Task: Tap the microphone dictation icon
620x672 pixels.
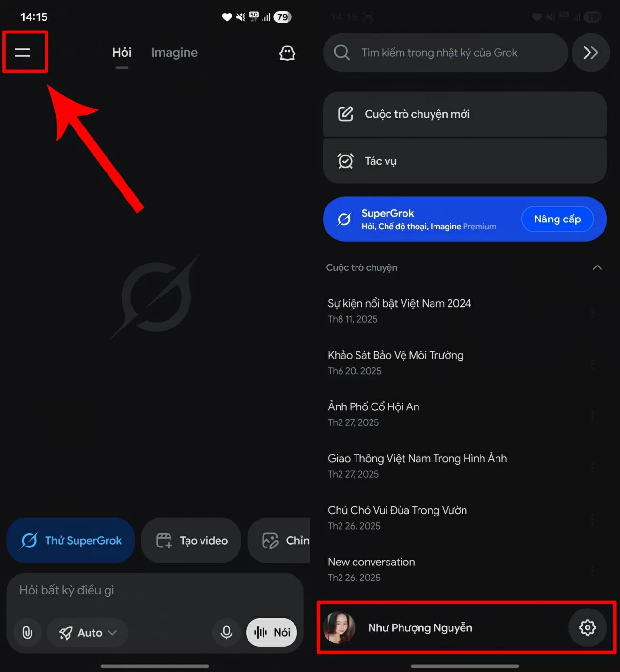Action: pyautogui.click(x=226, y=632)
